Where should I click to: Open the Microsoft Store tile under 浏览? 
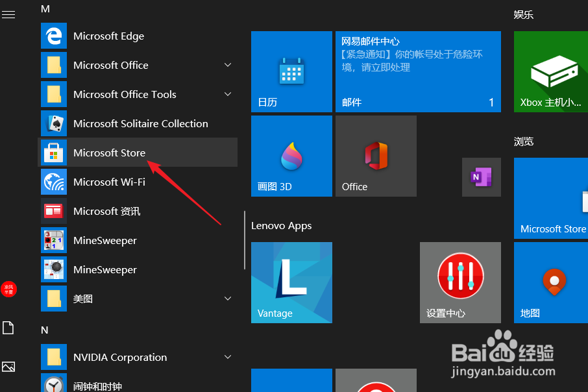551,198
